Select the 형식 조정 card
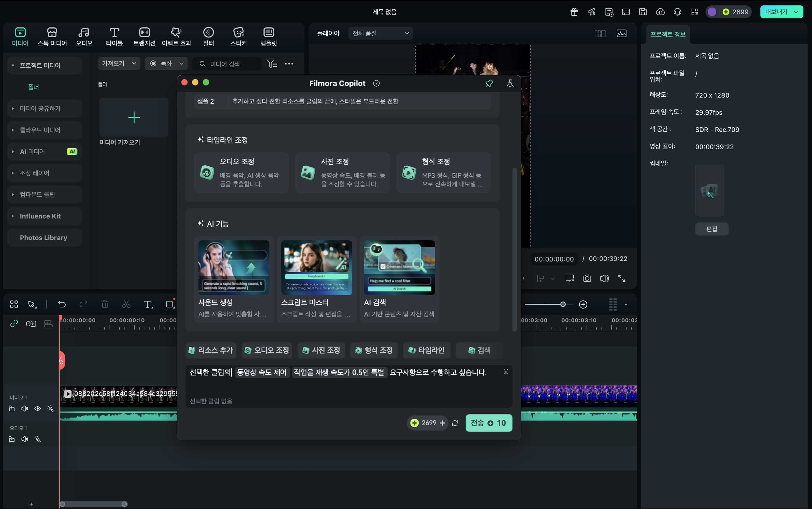 tap(444, 172)
